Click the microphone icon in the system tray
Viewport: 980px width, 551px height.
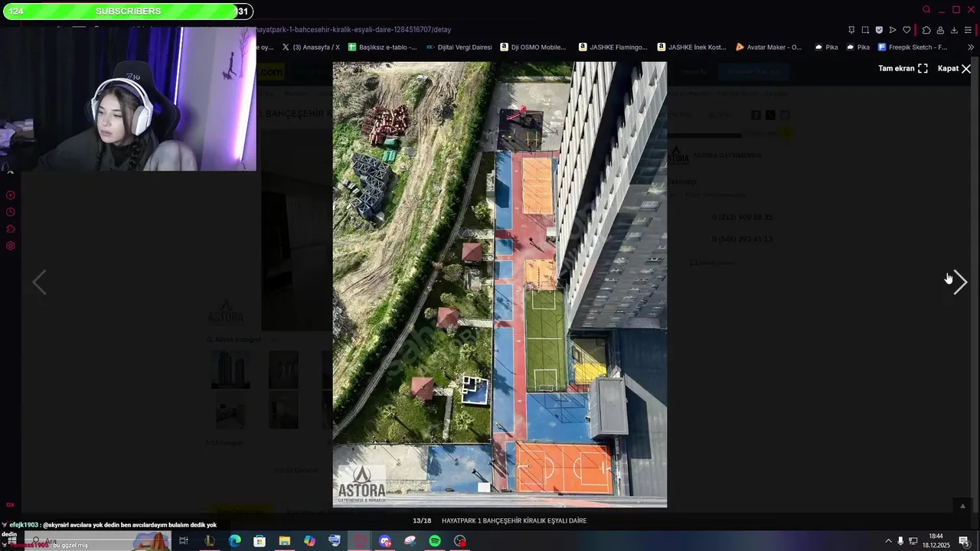click(900, 541)
